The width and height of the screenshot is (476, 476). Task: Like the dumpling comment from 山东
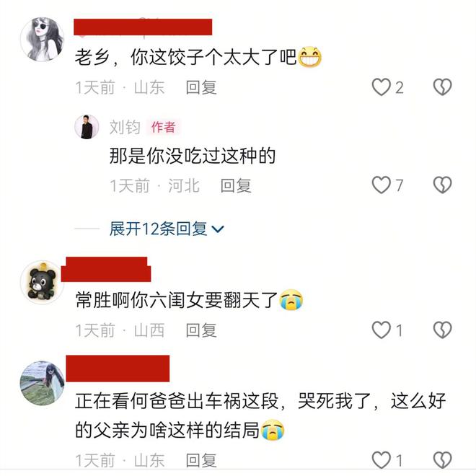[382, 87]
